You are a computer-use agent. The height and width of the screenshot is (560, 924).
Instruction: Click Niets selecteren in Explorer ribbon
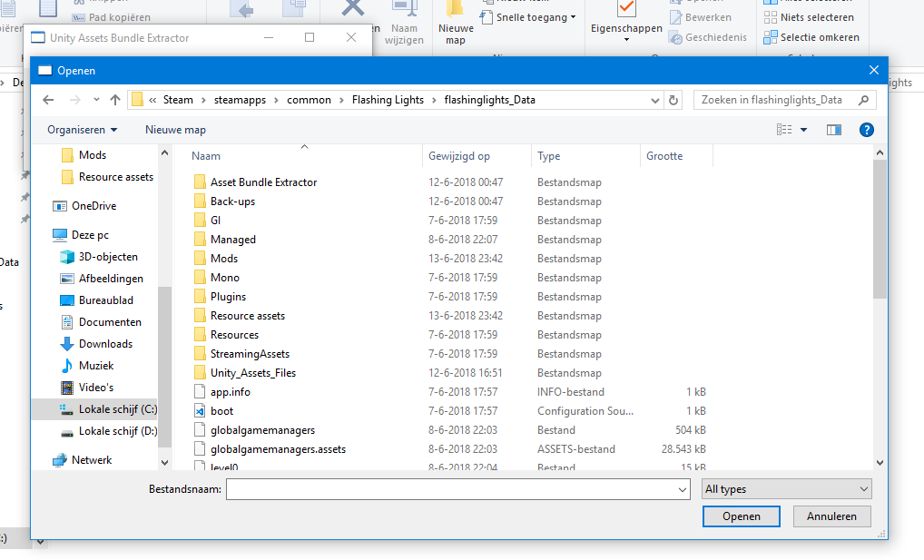(811, 17)
